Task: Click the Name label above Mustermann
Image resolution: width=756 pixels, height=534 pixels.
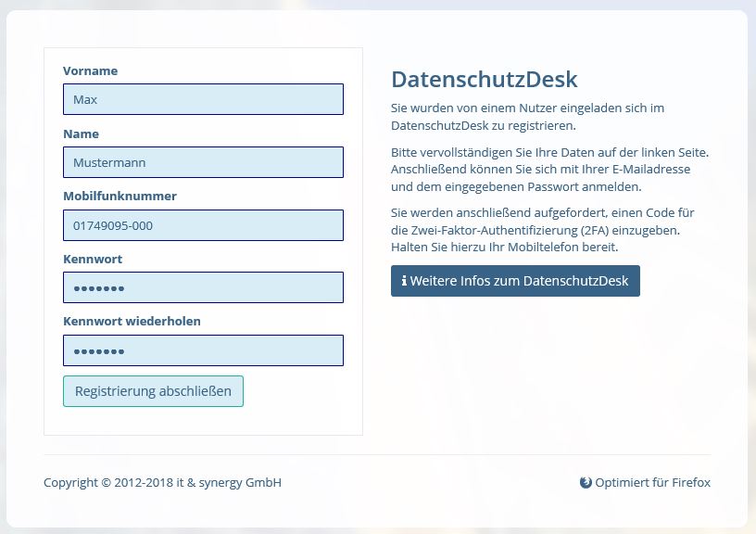Action: (x=81, y=133)
